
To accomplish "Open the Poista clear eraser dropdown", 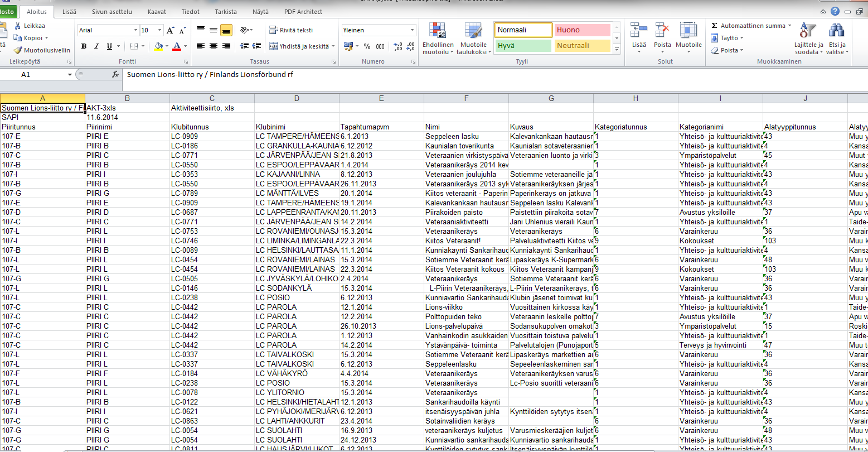I will click(727, 50).
